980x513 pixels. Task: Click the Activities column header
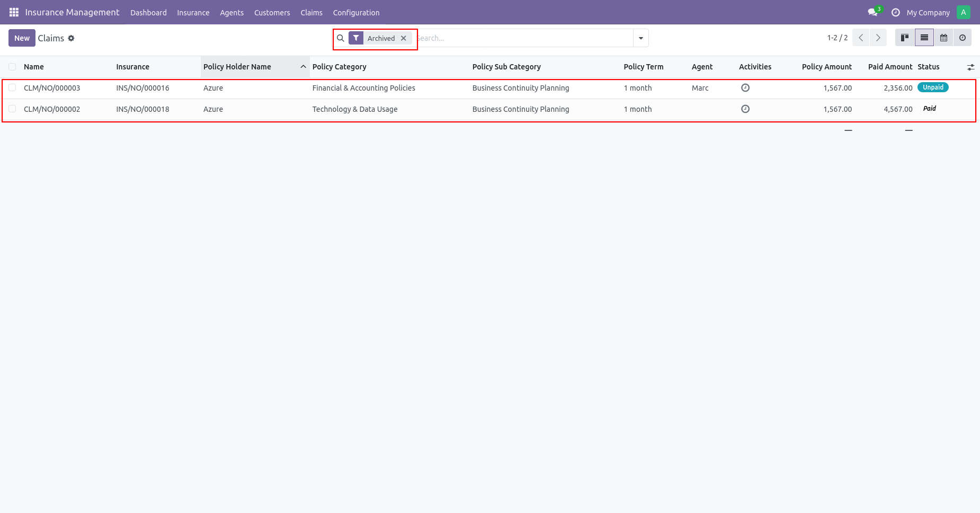pos(755,67)
